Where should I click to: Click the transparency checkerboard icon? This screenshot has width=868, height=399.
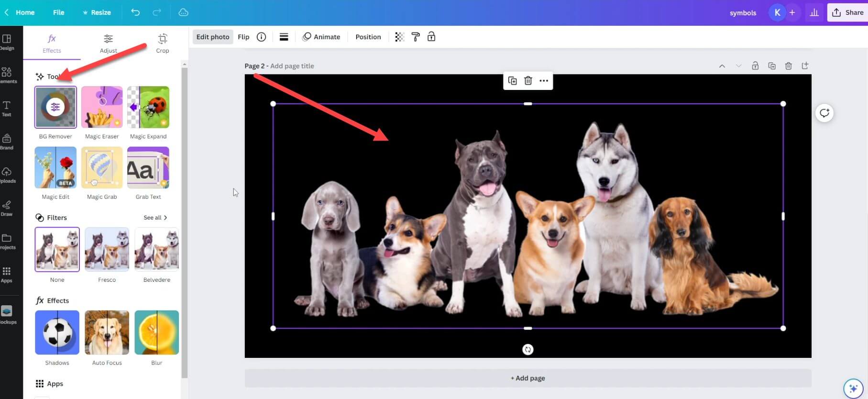coord(399,37)
